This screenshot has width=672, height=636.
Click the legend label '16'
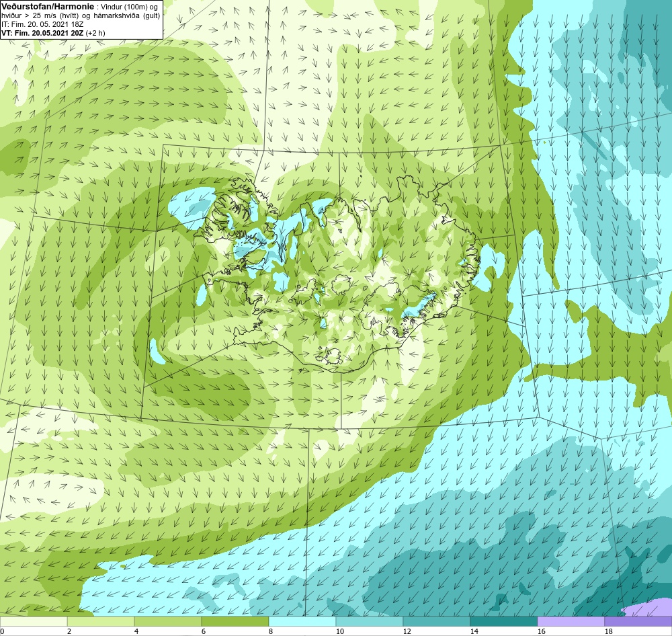tap(541, 631)
